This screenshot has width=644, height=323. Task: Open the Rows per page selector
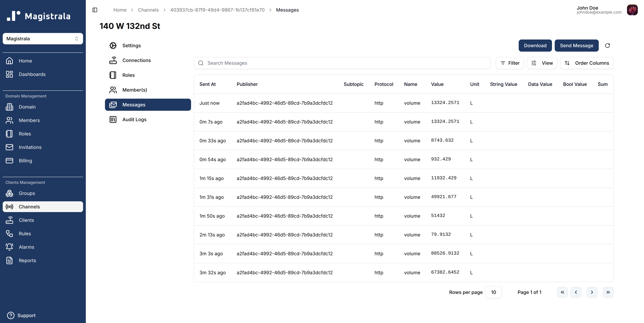[493, 292]
